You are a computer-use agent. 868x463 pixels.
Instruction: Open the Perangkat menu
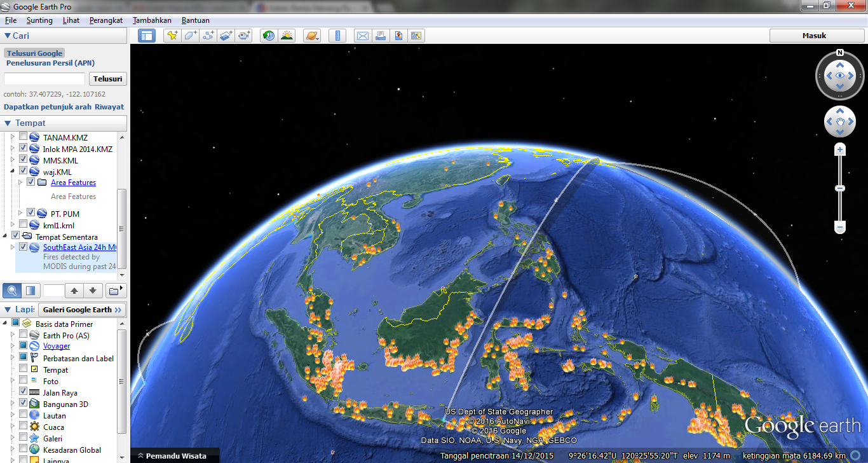tap(106, 20)
